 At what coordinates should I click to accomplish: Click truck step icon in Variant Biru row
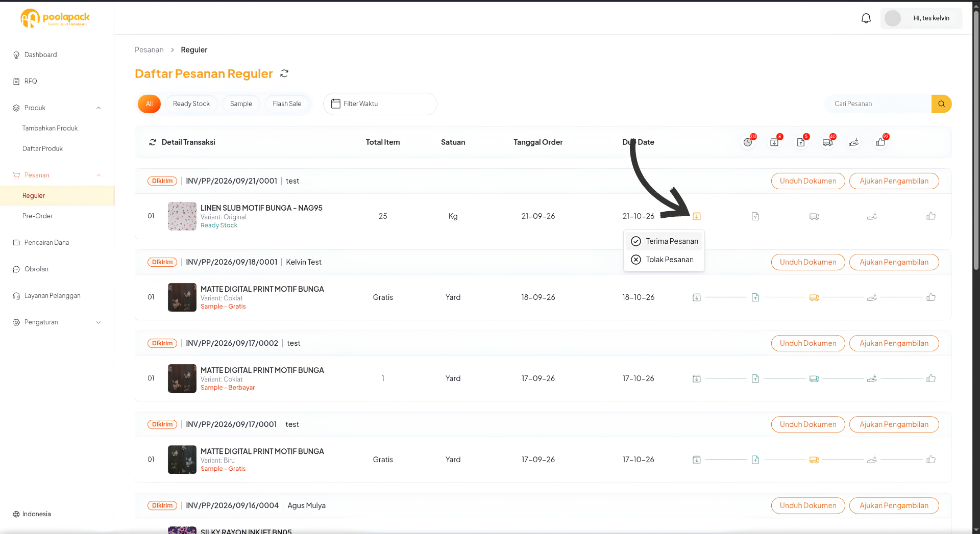coord(814,460)
